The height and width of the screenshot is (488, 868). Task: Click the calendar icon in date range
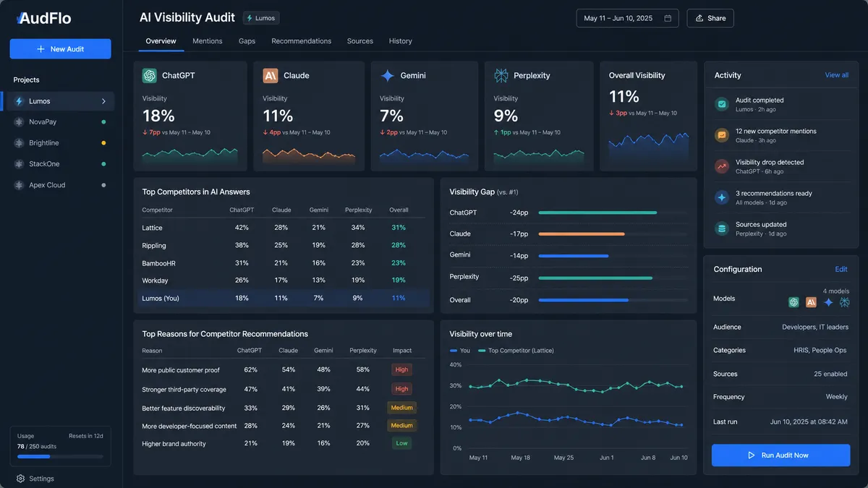(x=668, y=18)
